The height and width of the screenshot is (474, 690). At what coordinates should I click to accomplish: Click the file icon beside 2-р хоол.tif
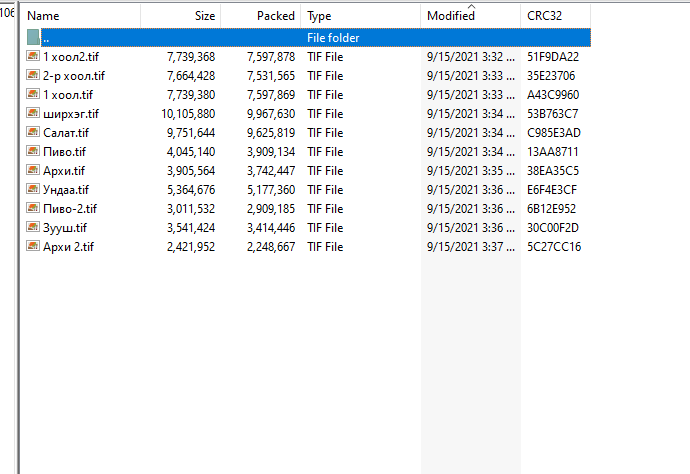click(x=34, y=76)
